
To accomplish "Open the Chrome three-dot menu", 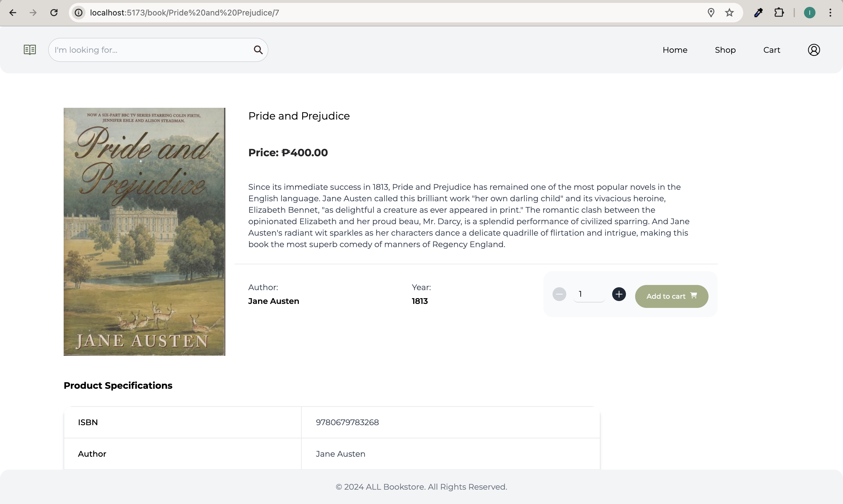I will tap(830, 13).
